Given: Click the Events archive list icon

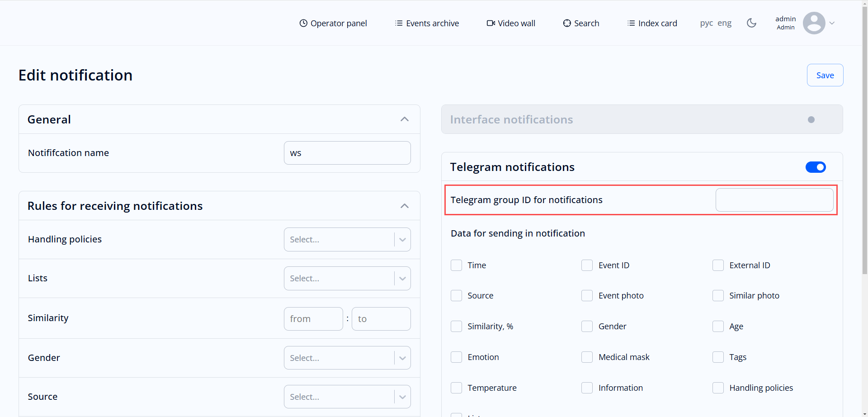Looking at the screenshot, I should click(399, 23).
